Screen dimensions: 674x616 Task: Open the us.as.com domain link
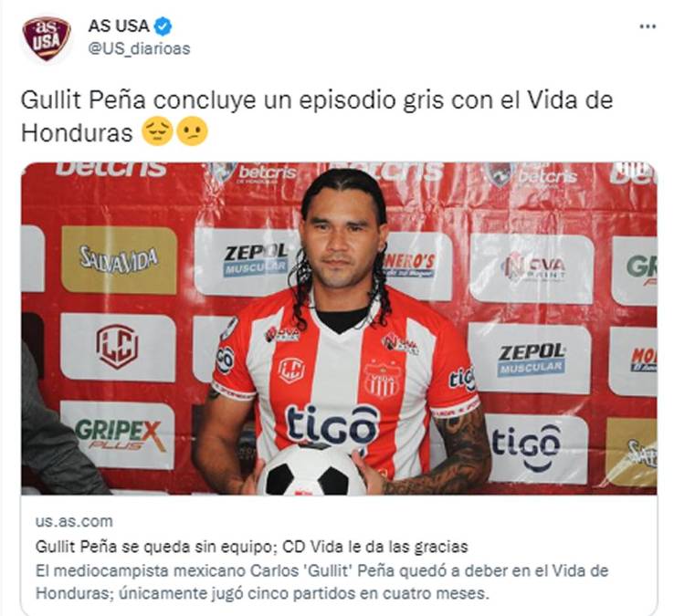pos(74,521)
